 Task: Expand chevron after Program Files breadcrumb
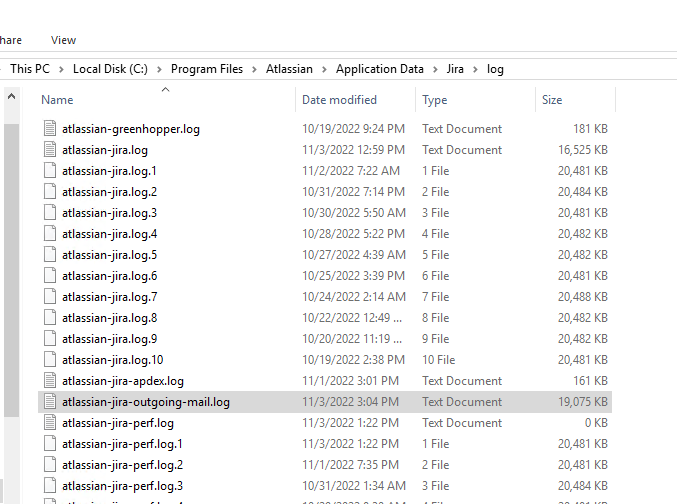tap(255, 70)
